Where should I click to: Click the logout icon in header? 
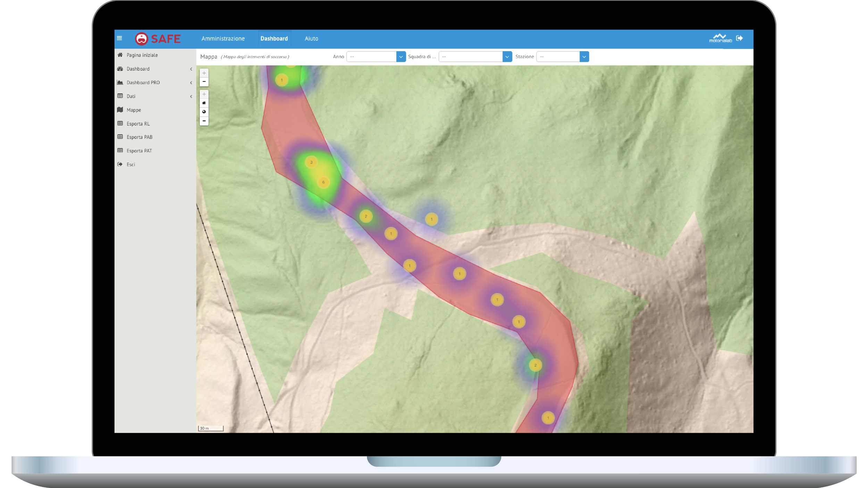(x=740, y=38)
